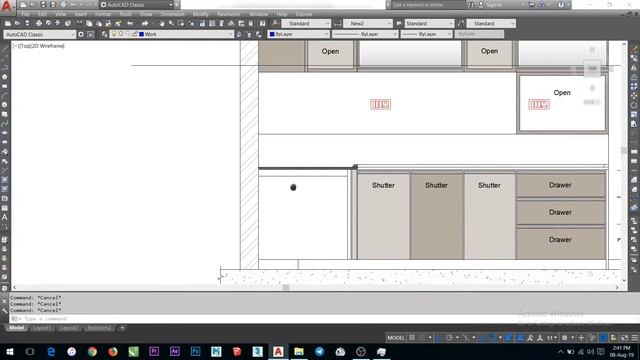
Task: Open the AutoCAD application menu logo
Action: tap(7, 6)
